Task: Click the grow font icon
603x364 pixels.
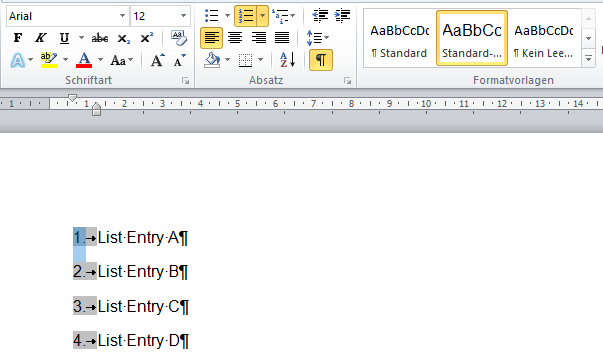Action: [x=157, y=60]
